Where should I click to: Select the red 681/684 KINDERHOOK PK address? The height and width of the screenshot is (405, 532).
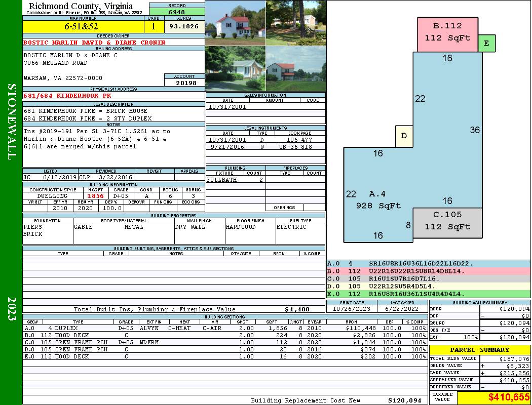point(67,95)
